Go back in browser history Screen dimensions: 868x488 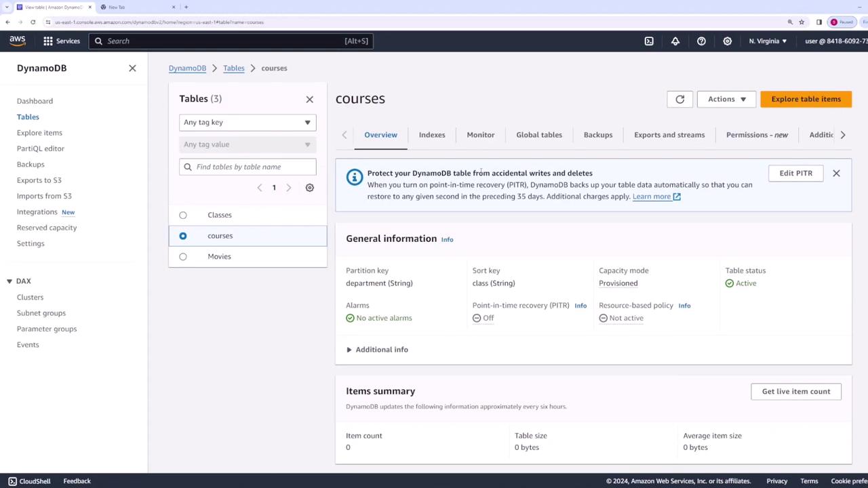pos(7,22)
